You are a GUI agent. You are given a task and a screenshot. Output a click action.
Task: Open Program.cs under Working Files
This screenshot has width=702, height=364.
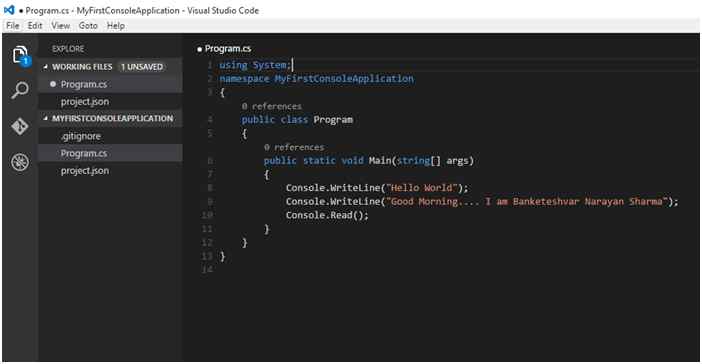[110, 84]
